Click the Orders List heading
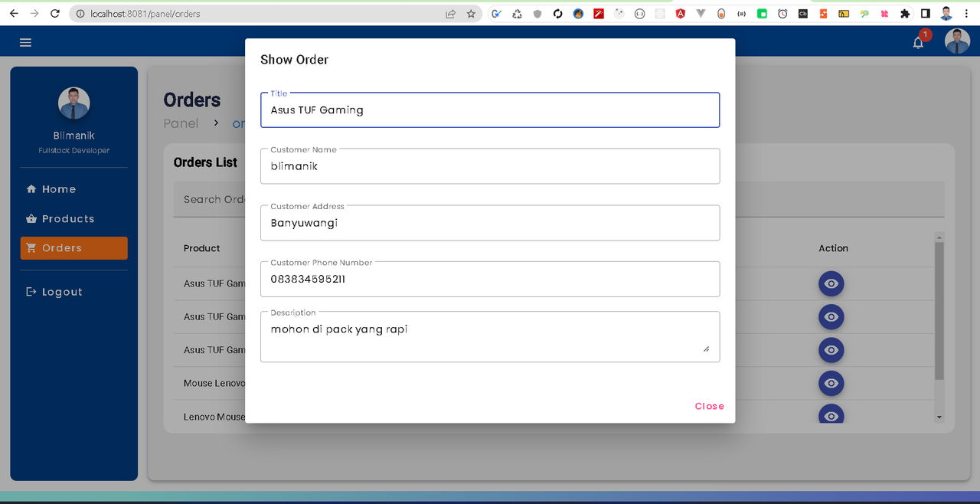This screenshot has height=504, width=980. (205, 162)
